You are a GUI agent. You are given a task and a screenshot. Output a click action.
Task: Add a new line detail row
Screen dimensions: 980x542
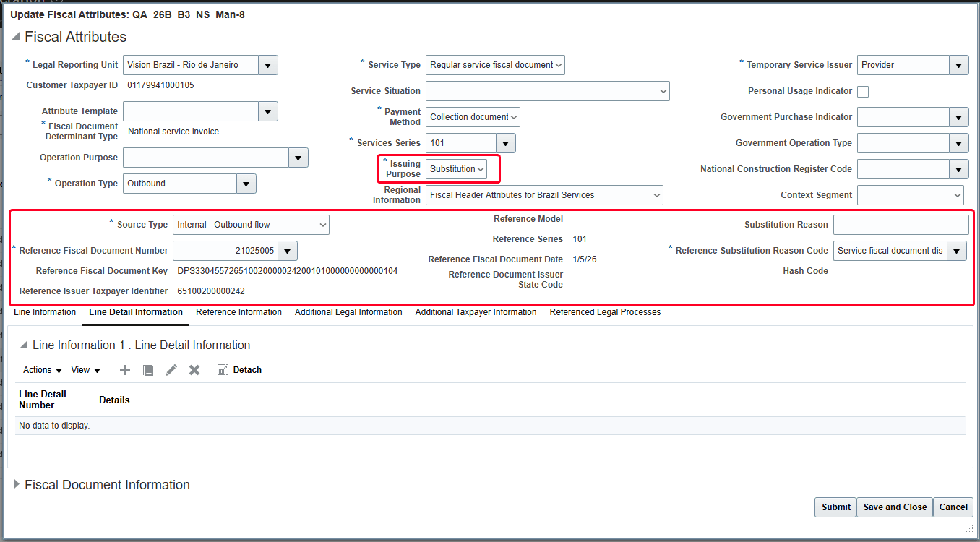124,369
